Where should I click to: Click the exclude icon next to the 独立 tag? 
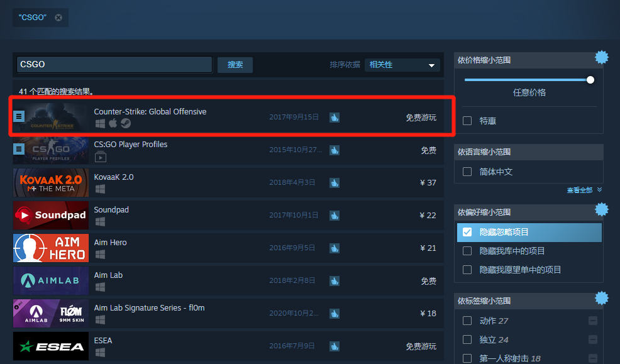tap(592, 339)
